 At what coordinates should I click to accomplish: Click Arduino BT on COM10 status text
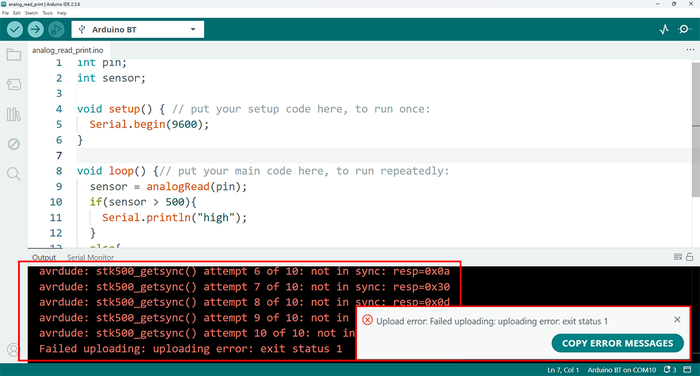click(622, 370)
